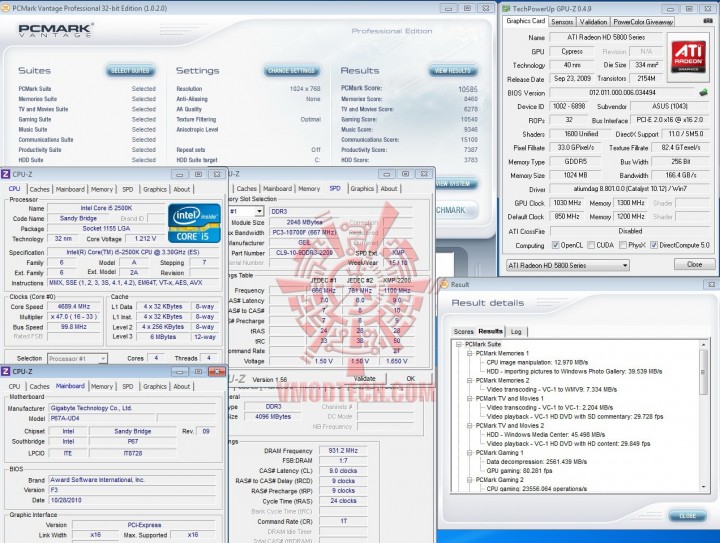720x543 pixels.
Task: Select the 'HDD - Windows Media Center' row
Action: (546, 434)
